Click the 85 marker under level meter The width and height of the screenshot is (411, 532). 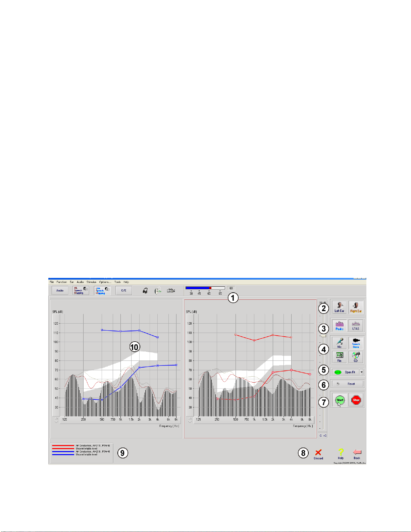tap(220, 293)
